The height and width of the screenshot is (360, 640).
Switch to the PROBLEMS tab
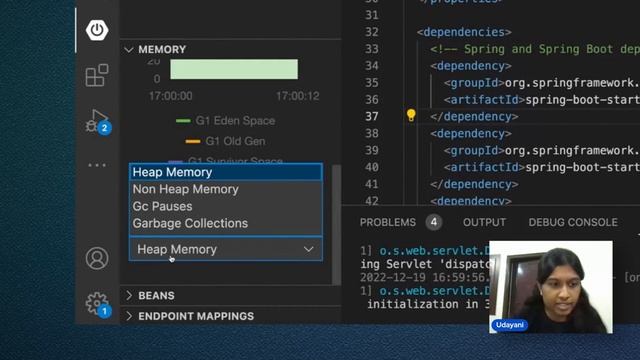pyautogui.click(x=387, y=222)
